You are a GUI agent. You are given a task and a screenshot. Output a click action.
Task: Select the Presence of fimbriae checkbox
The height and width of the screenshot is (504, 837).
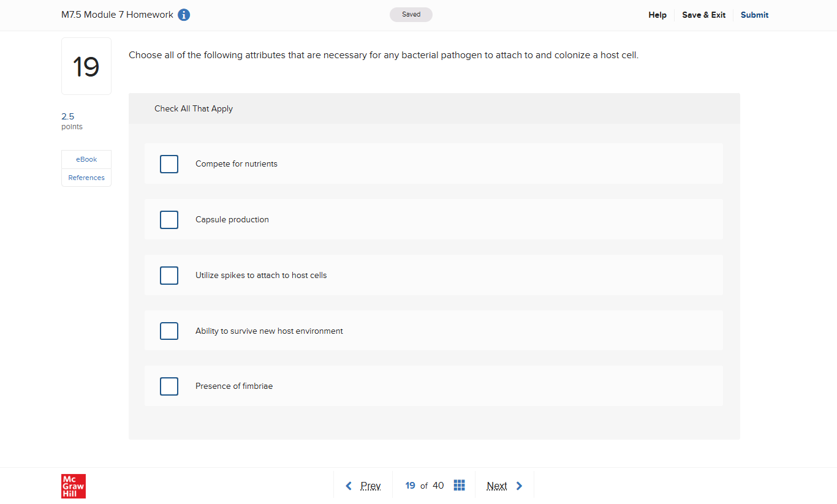[169, 386]
